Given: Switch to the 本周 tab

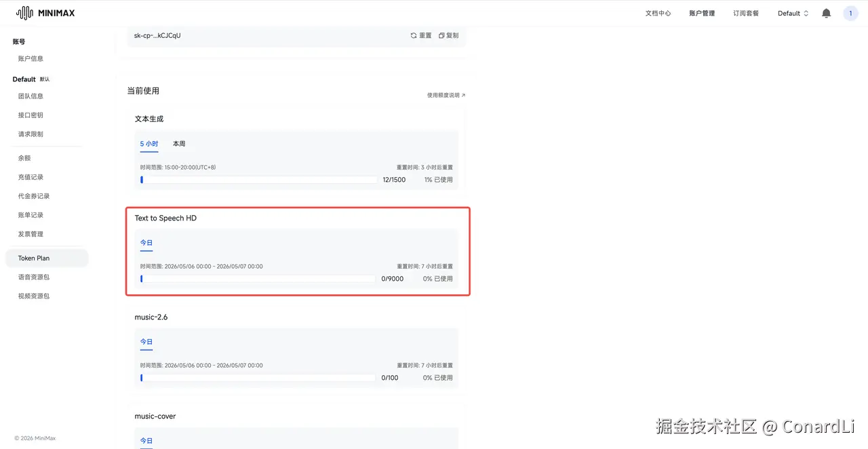Looking at the screenshot, I should (x=179, y=144).
